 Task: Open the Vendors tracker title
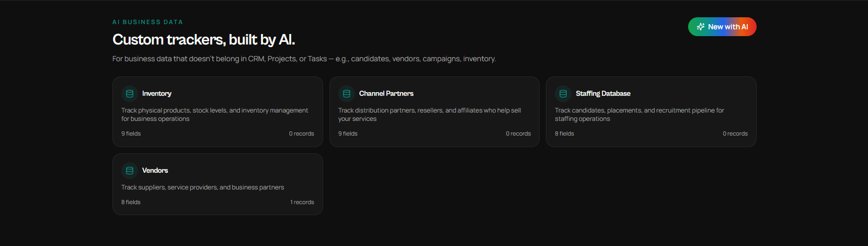[155, 171]
